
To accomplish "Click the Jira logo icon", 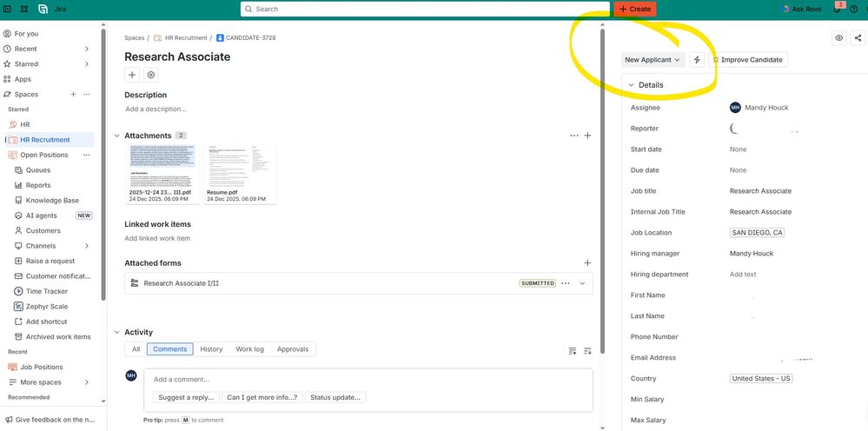I will [43, 9].
